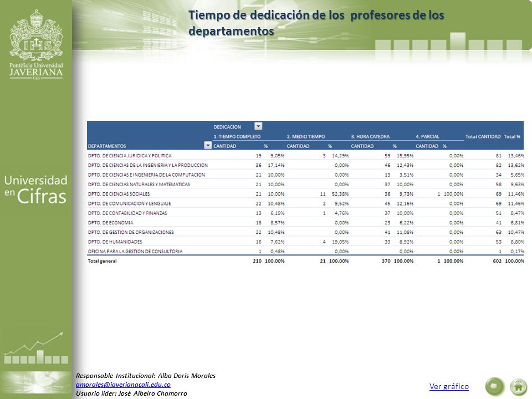This screenshot has height=399, width=532.
Task: Click the 2. MEDIO TIEMPO column header
Action: pos(306,136)
